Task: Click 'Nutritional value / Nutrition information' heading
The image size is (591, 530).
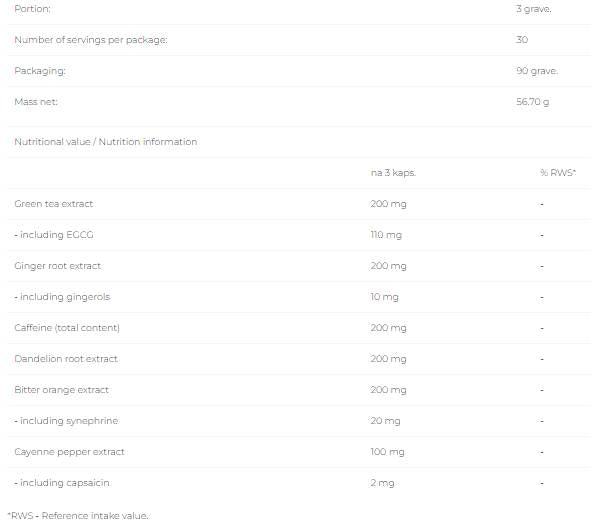Action: click(x=106, y=142)
